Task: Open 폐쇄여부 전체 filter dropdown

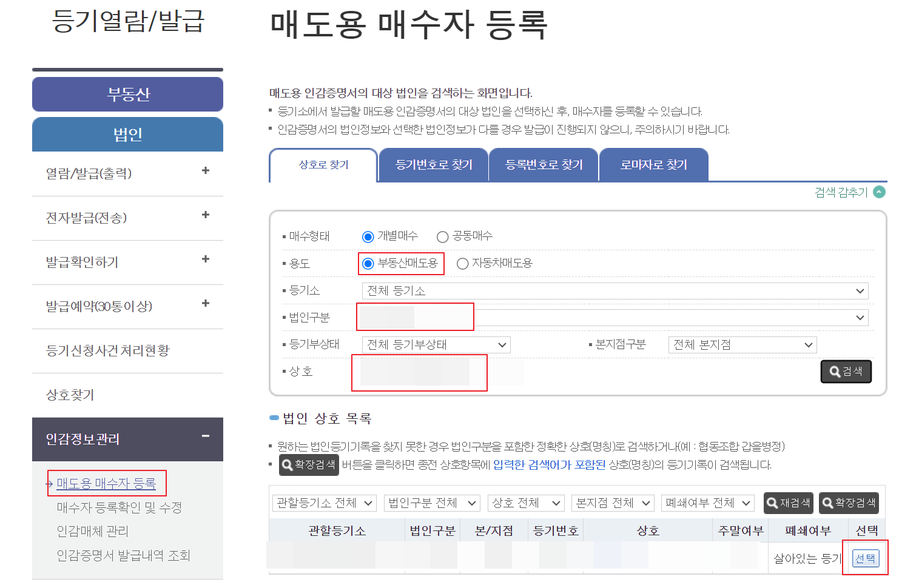Action: click(x=708, y=503)
